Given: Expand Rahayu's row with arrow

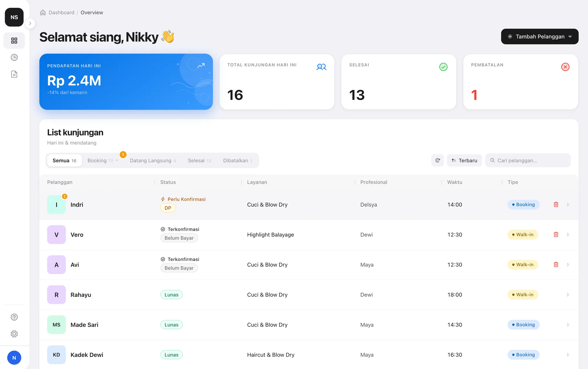Looking at the screenshot, I should tap(568, 295).
